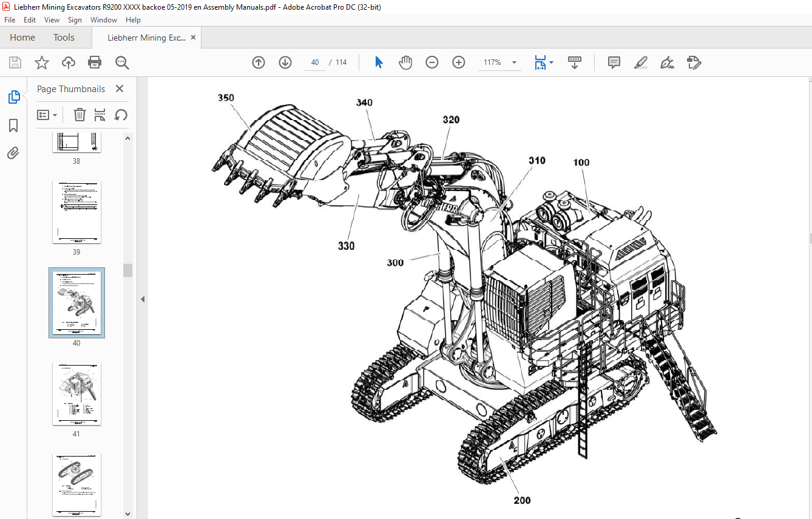Open the Sign document tool
This screenshot has width=812, height=519.
pos(667,62)
